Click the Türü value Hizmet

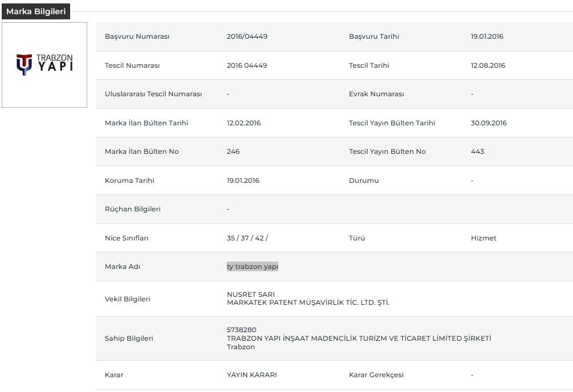point(483,238)
